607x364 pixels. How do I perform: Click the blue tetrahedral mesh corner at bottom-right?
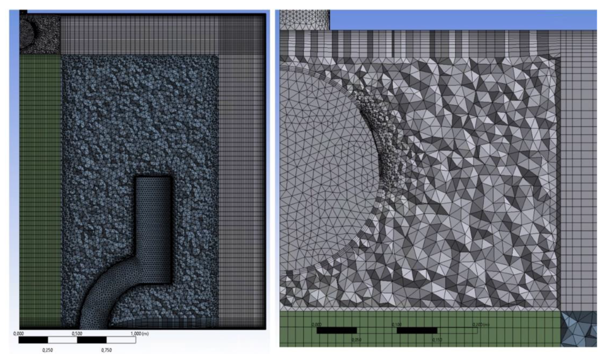[x=579, y=329]
